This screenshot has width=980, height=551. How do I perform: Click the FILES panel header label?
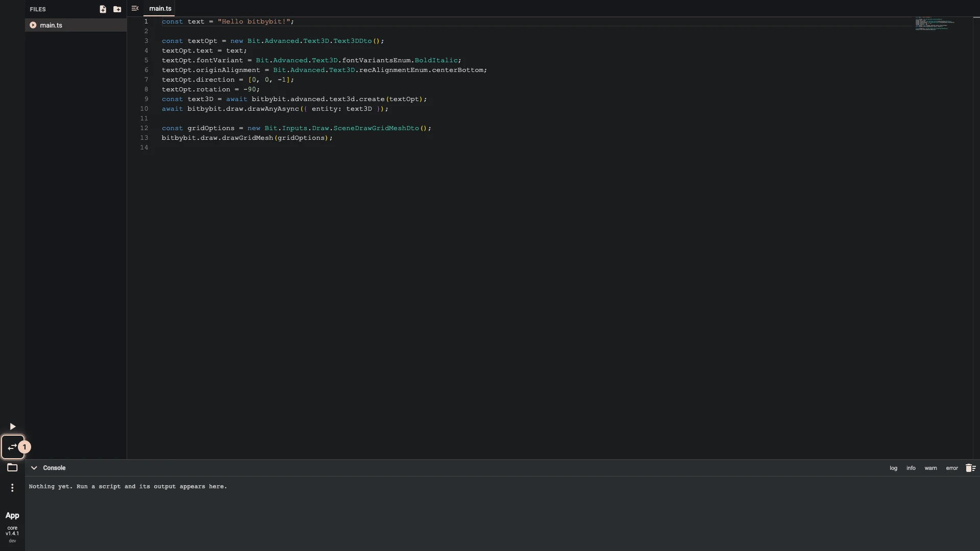point(38,9)
